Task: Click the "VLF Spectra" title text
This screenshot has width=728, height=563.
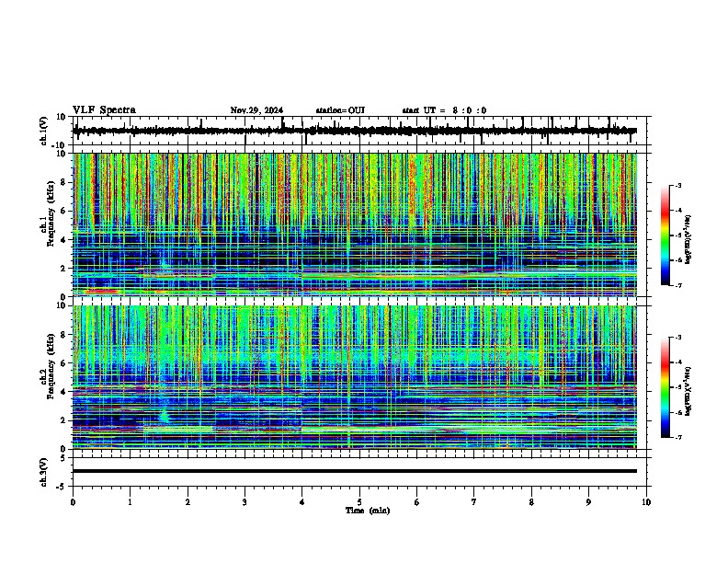Action: coord(104,110)
